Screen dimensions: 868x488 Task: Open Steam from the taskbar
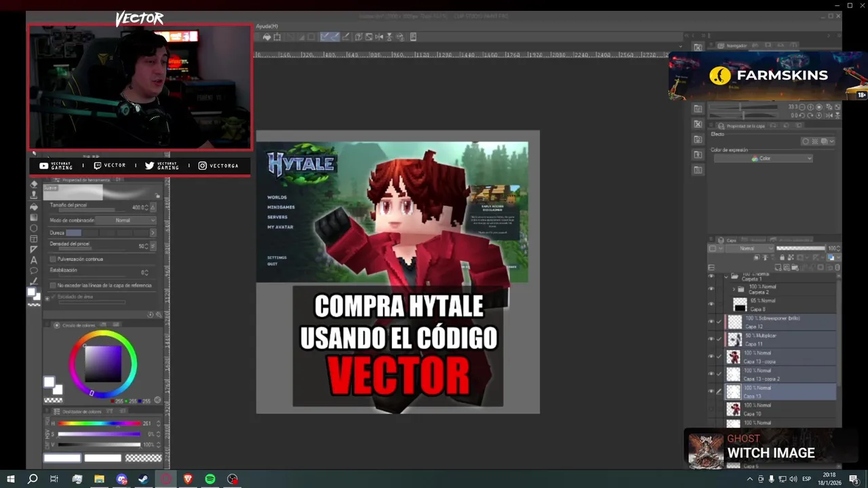(144, 479)
